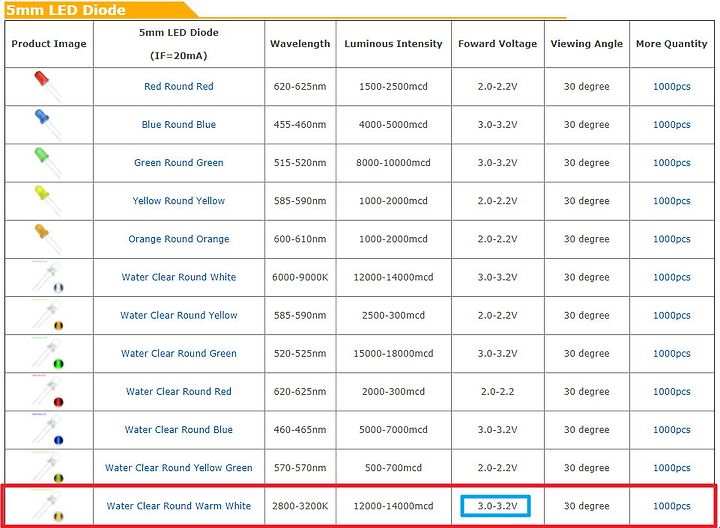Select the 455-460nm wavelength cell
Viewport: 720px width, 528px height.
300,124
